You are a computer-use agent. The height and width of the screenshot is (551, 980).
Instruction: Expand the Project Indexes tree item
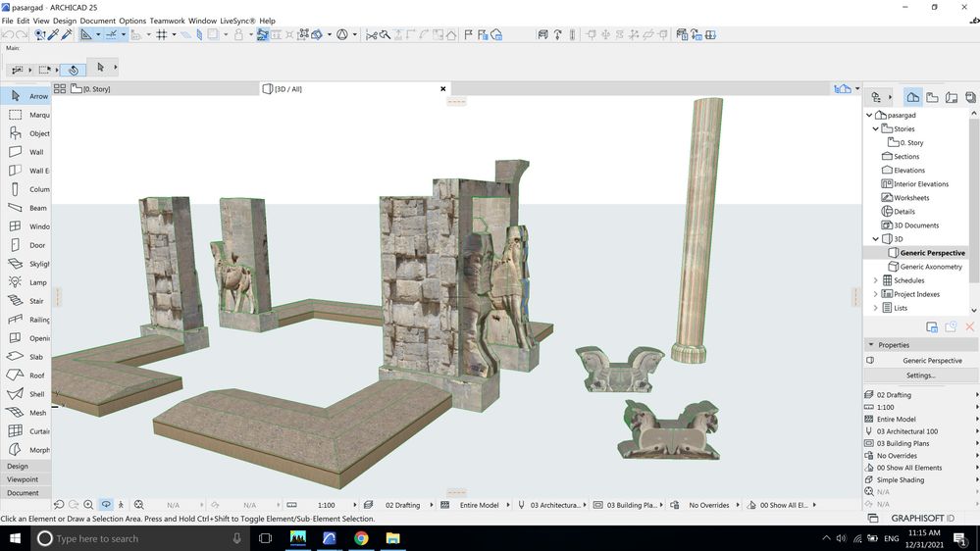[876, 294]
